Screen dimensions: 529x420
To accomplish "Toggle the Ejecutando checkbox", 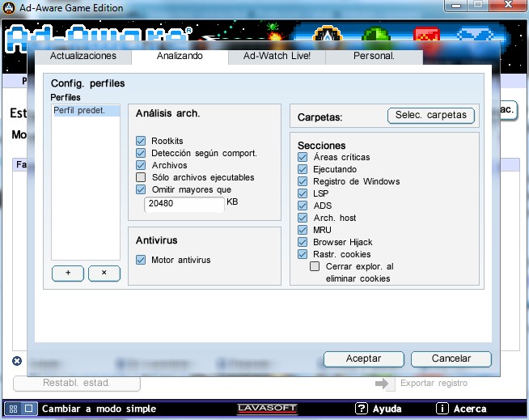I will tap(303, 169).
